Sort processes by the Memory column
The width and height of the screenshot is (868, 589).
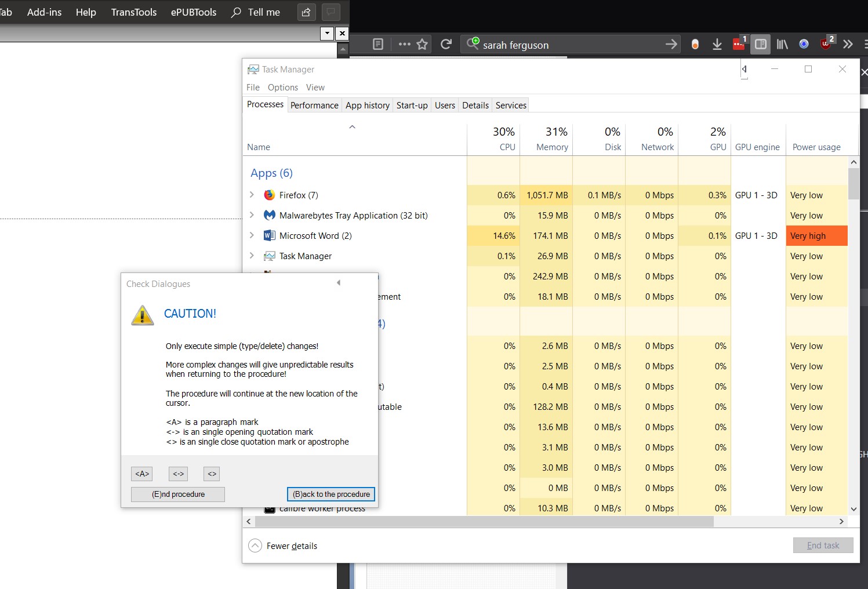pos(546,139)
